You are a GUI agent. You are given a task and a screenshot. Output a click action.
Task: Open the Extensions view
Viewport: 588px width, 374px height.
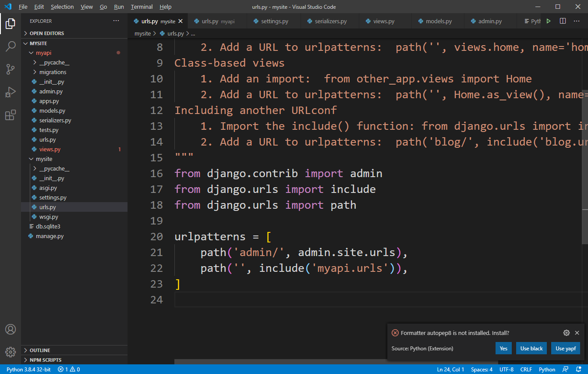coord(11,115)
